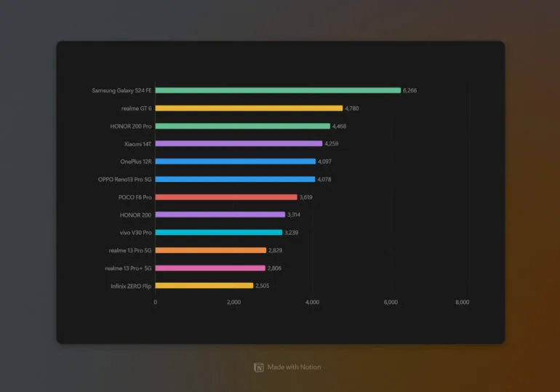
Task: Select the 'OnePlus 12R' label
Action: [x=136, y=161]
